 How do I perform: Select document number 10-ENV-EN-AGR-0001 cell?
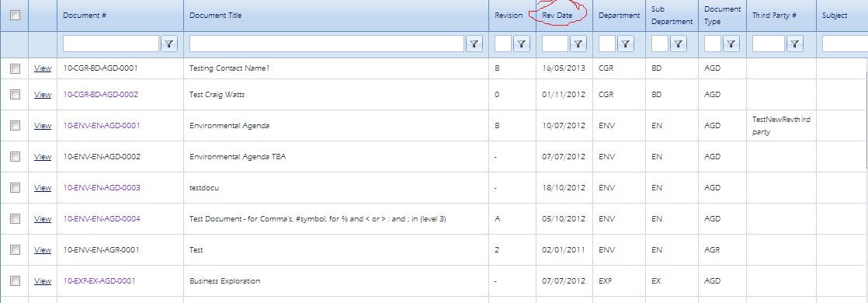click(x=101, y=250)
